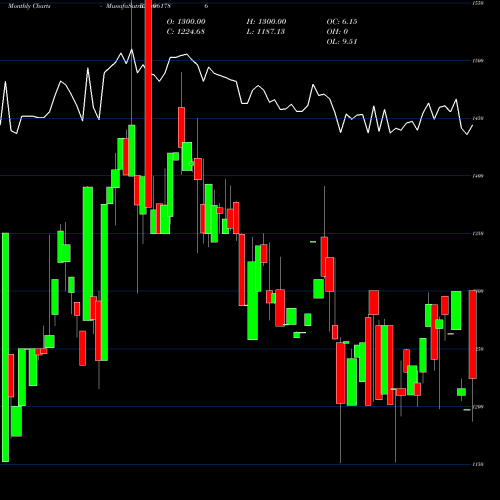The image size is (500, 500).
Task: Click the 1500 price axis label
Action: click(x=478, y=61)
